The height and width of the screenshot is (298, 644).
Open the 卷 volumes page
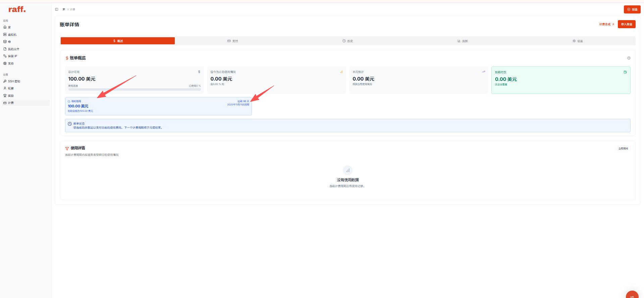click(x=9, y=42)
